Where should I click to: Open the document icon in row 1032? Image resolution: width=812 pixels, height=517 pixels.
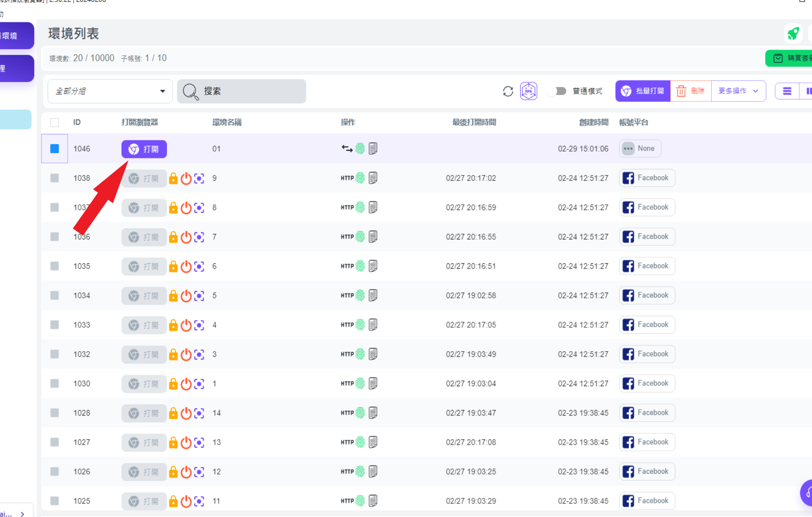coord(373,354)
